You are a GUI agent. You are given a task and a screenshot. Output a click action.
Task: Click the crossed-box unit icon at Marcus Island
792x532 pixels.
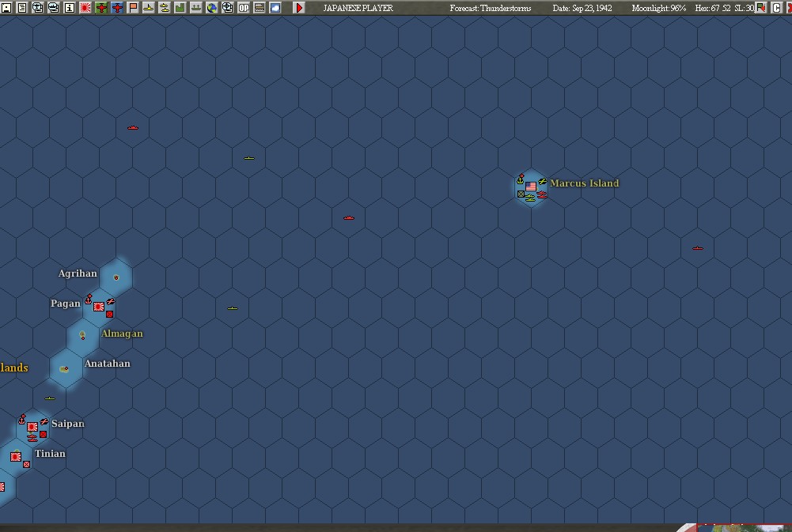pos(521,194)
